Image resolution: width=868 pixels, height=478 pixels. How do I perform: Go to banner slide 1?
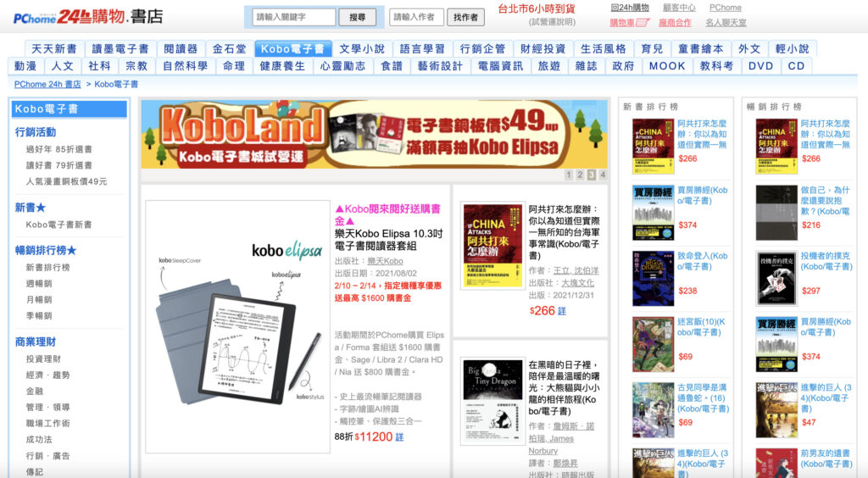(x=569, y=175)
